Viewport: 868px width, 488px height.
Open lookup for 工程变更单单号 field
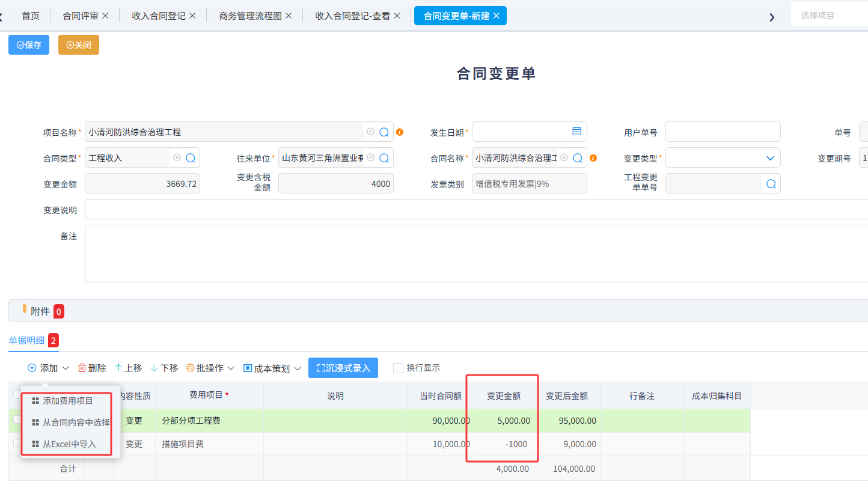point(771,184)
